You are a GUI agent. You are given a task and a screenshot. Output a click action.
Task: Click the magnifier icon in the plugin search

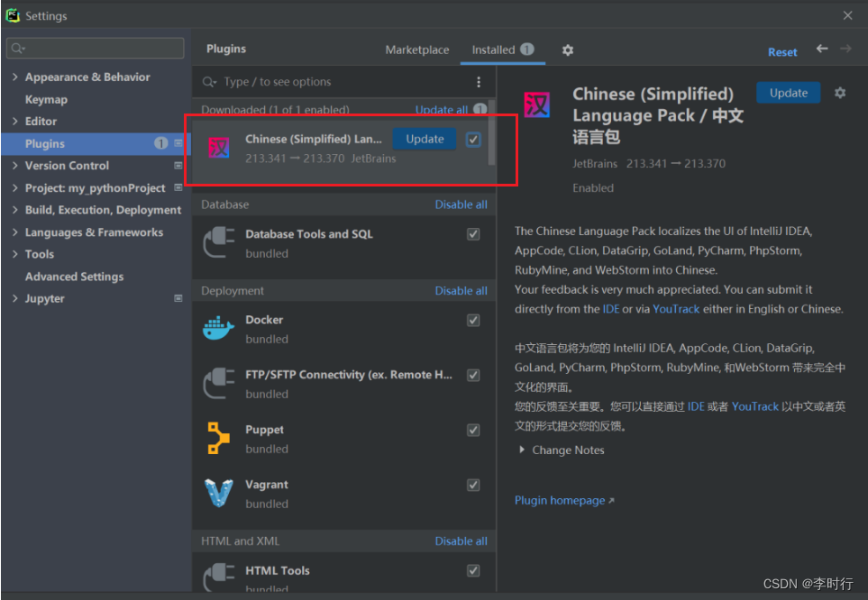(209, 82)
